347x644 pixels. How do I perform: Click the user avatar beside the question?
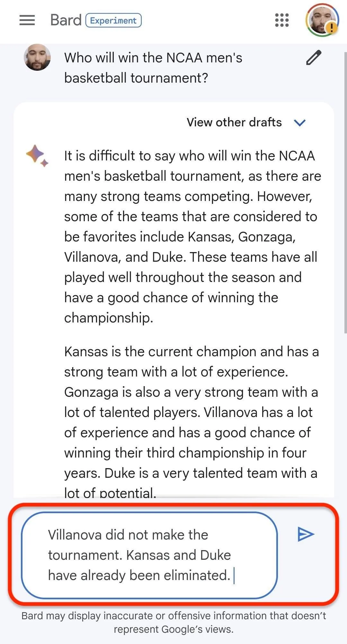pos(37,57)
